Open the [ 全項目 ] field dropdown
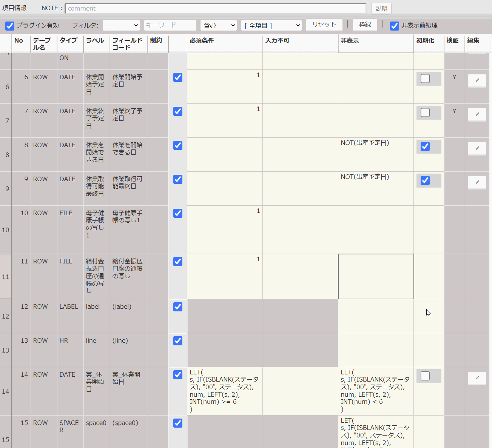Image resolution: width=492 pixels, height=448 pixels. [271, 25]
